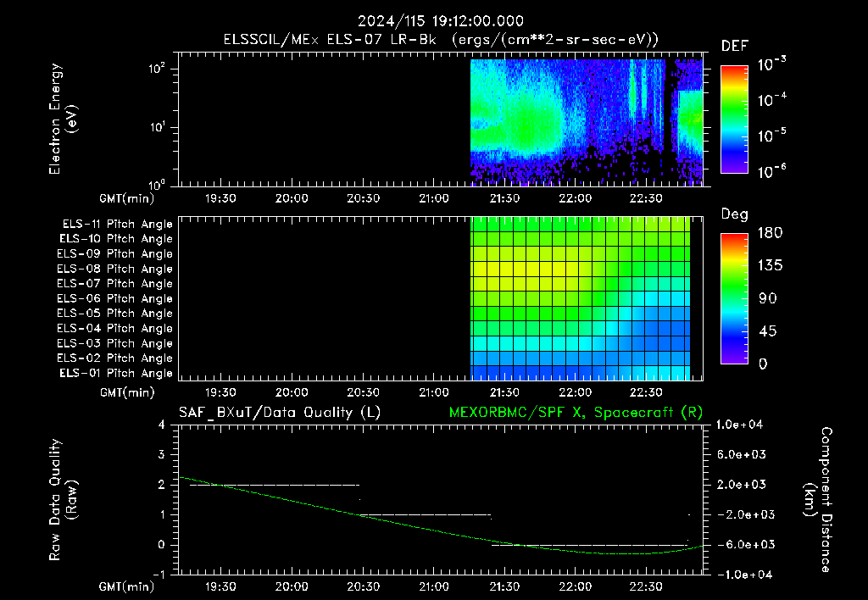Click the 180 tick label on Deg bar
The height and width of the screenshot is (600, 868).
pyautogui.click(x=770, y=233)
